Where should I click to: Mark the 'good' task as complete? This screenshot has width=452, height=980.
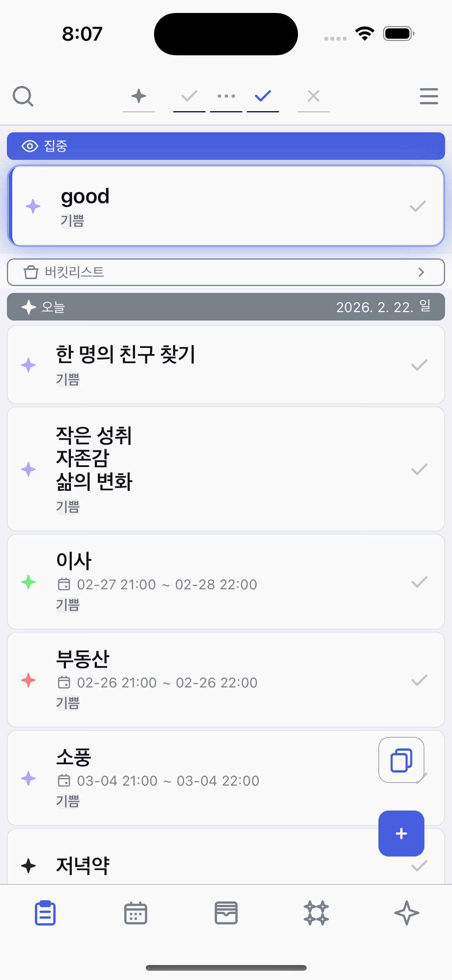click(417, 206)
